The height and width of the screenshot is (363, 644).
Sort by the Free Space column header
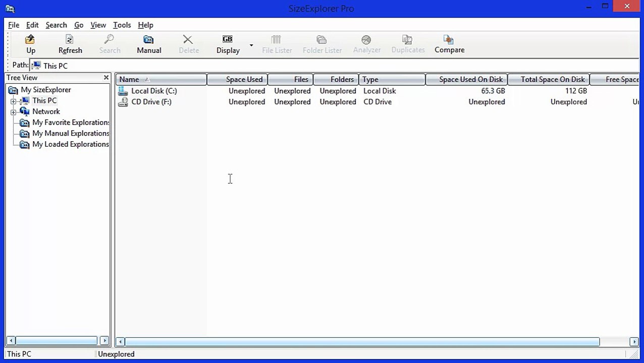615,80
